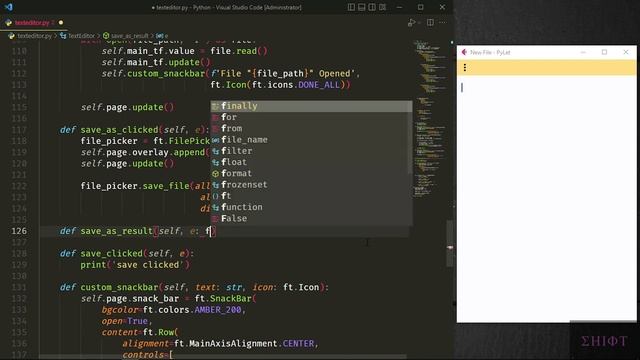Open the three-dot menu in PyLet window
Viewport: 640px width, 360px height.
coord(464,68)
